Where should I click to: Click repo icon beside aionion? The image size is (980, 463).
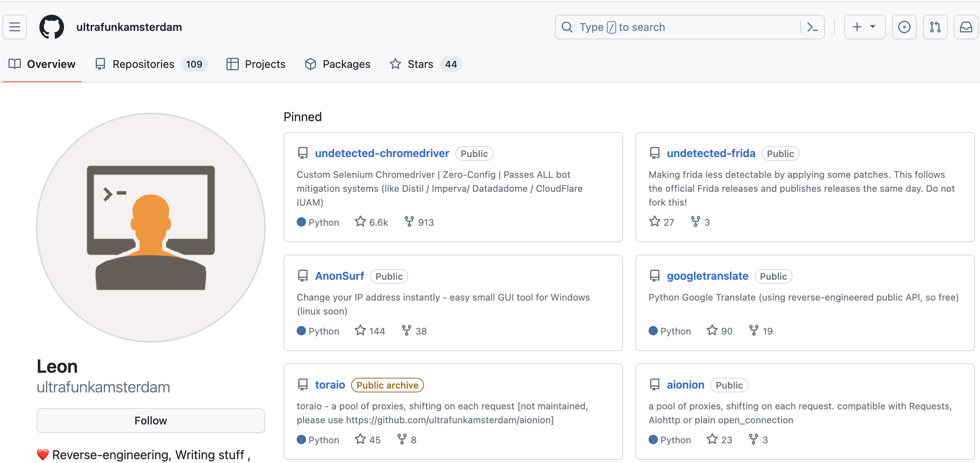(x=655, y=385)
